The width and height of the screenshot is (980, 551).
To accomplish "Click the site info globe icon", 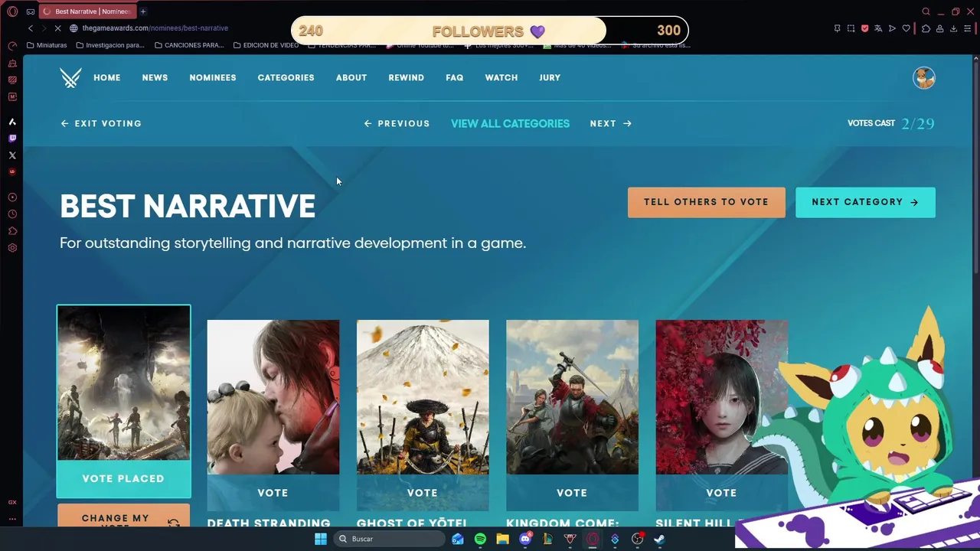I will [x=74, y=28].
